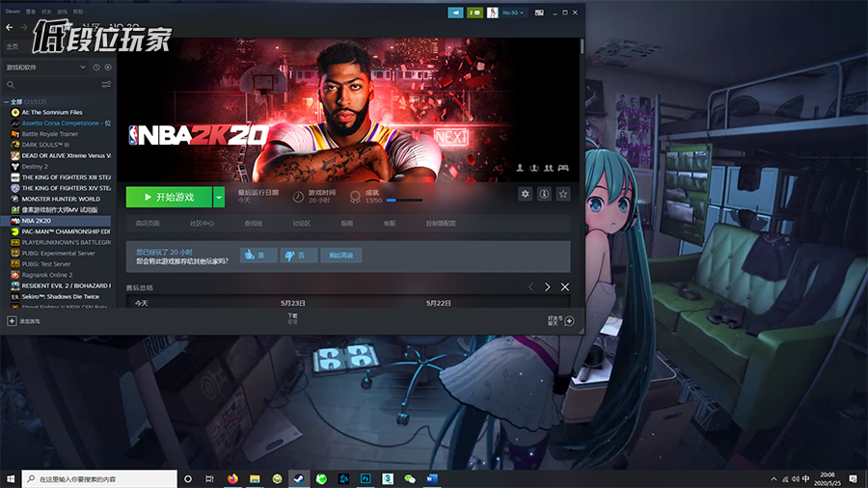Open the Steam menu
Viewport: 868px width, 488px height.
coord(13,11)
